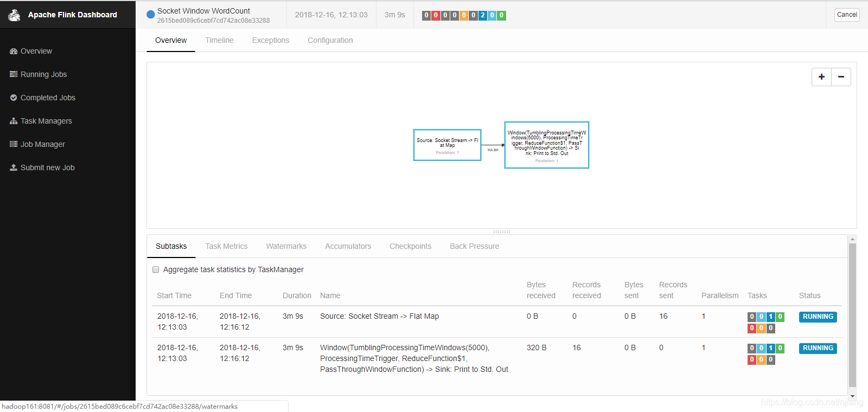
Task: Click the End Time column header
Action: pyautogui.click(x=236, y=295)
